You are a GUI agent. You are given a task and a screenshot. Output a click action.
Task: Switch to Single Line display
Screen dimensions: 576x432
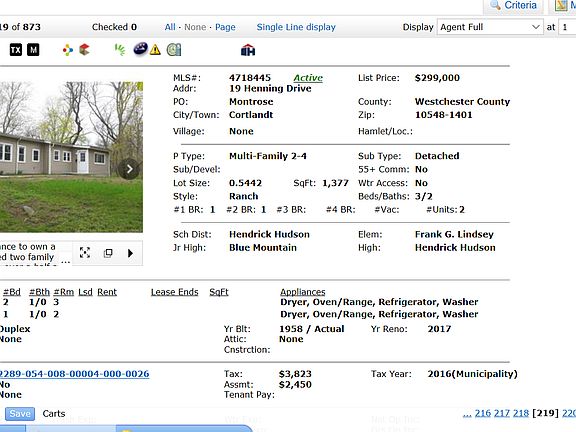pyautogui.click(x=296, y=27)
